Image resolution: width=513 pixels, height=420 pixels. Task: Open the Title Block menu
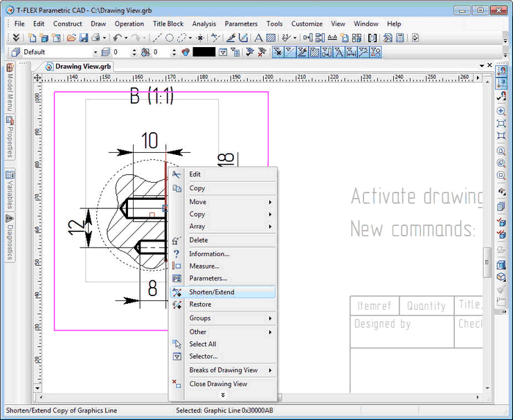point(168,24)
